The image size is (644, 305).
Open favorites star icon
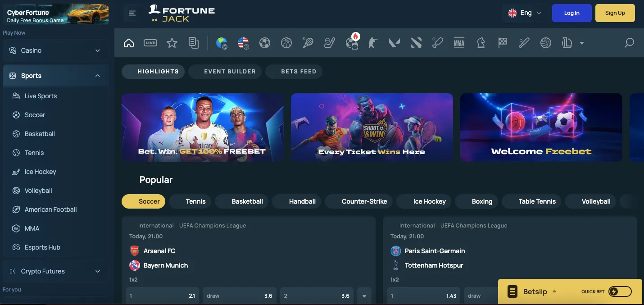click(x=172, y=43)
